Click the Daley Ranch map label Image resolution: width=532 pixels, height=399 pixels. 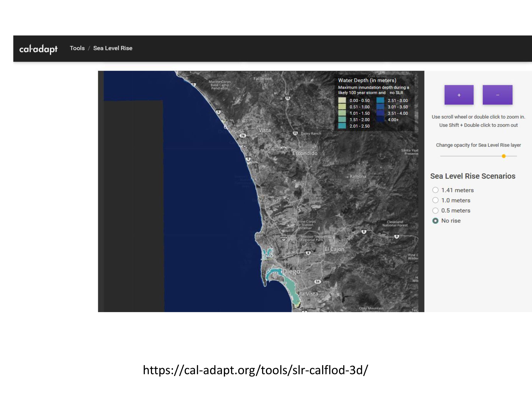[x=311, y=134]
